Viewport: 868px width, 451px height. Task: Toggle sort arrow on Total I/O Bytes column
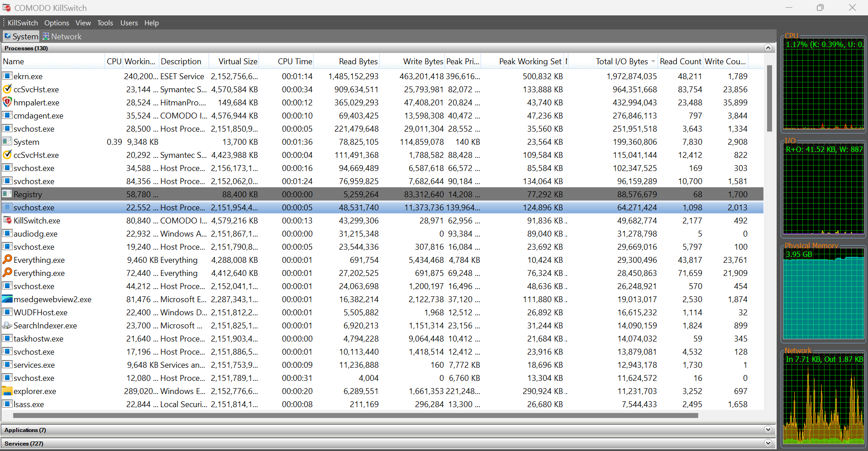[x=653, y=62]
